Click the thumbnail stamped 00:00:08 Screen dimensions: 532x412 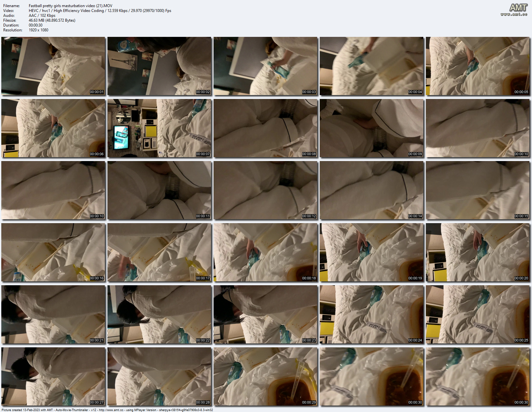pyautogui.click(x=266, y=128)
